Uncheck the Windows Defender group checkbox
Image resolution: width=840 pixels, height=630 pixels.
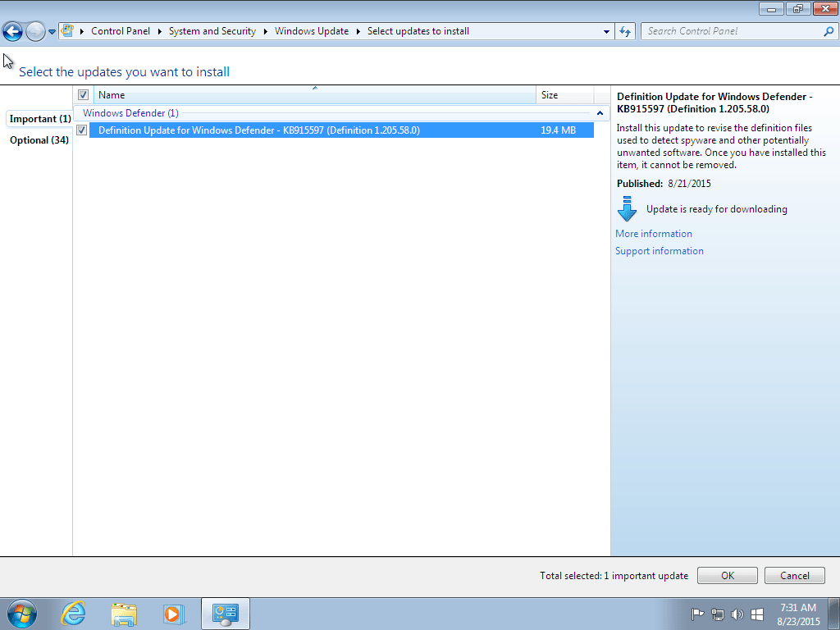click(x=82, y=112)
